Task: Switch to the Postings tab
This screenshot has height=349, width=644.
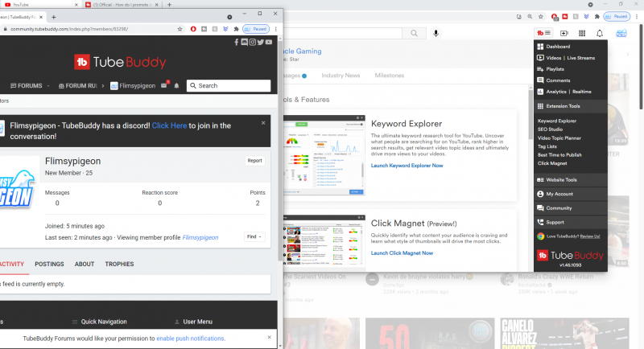Action: pyautogui.click(x=49, y=264)
